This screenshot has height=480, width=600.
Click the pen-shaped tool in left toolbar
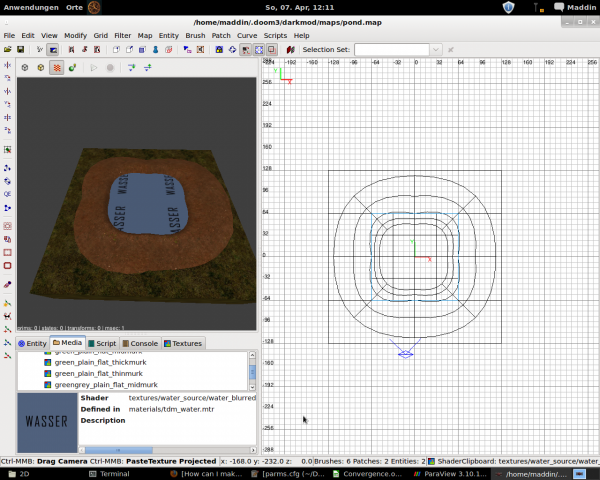point(7,284)
